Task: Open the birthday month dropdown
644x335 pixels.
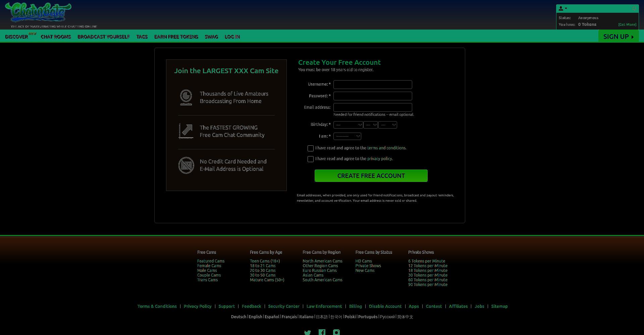Action: [x=348, y=125]
